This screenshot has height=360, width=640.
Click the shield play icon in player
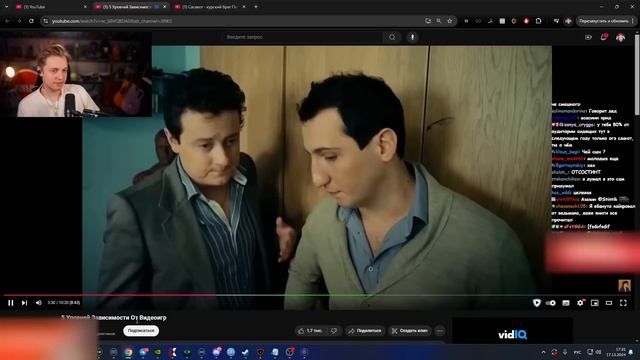pos(537,303)
